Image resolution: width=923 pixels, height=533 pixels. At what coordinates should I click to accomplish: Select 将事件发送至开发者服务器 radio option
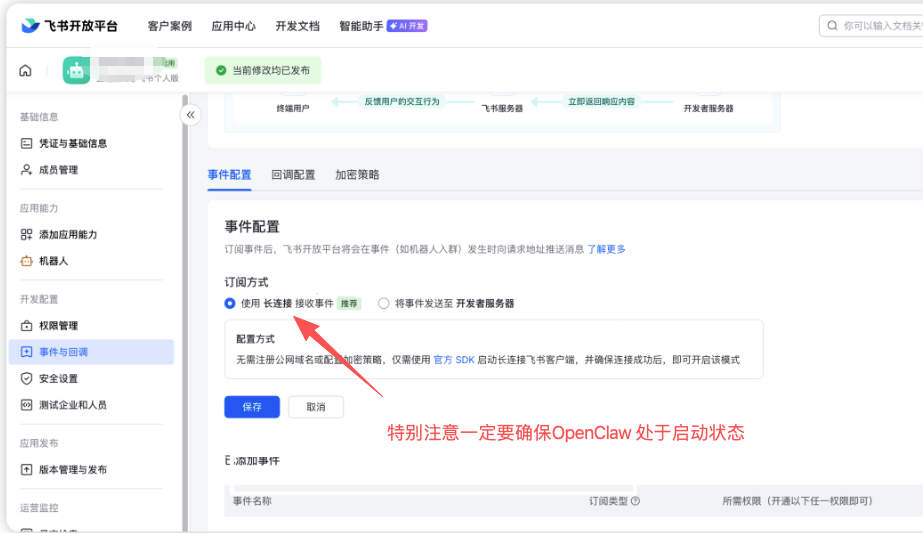(x=383, y=303)
